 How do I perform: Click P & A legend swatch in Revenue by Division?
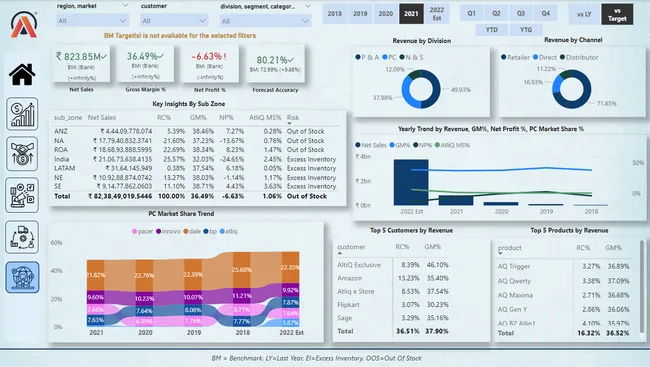(x=358, y=57)
